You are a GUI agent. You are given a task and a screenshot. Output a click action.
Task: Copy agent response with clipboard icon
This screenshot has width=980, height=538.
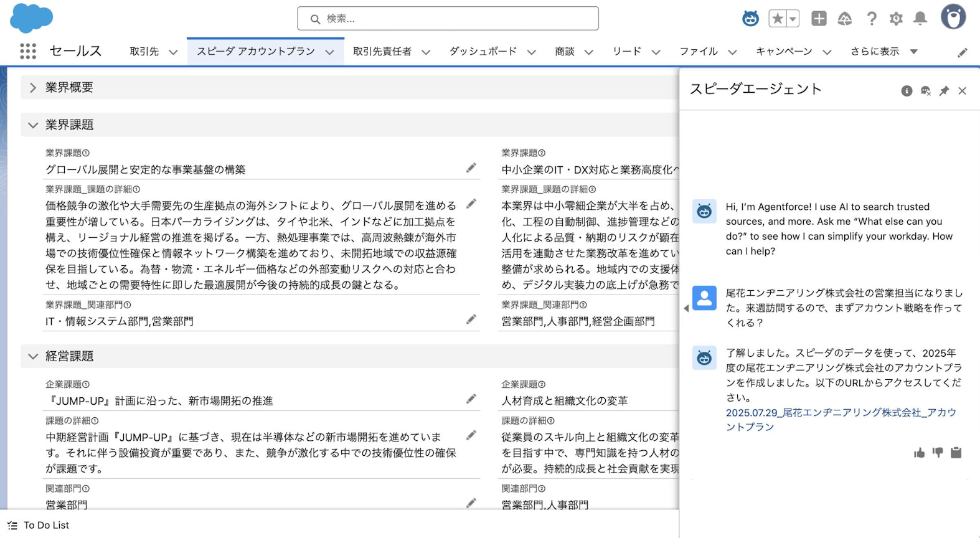[x=956, y=453]
